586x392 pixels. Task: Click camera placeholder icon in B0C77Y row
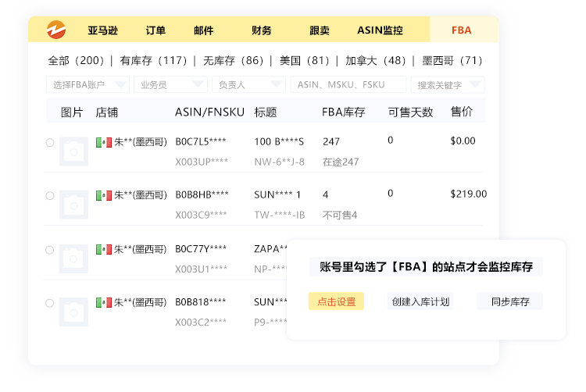[x=73, y=258]
